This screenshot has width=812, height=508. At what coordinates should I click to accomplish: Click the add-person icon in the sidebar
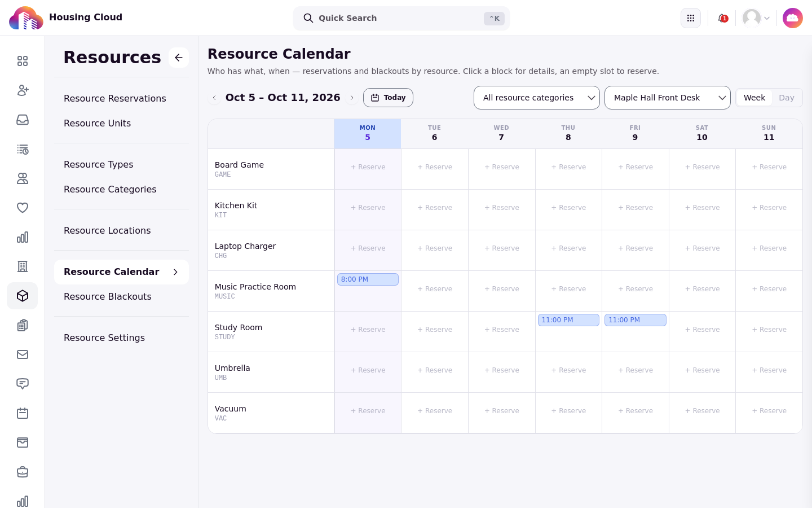[23, 90]
